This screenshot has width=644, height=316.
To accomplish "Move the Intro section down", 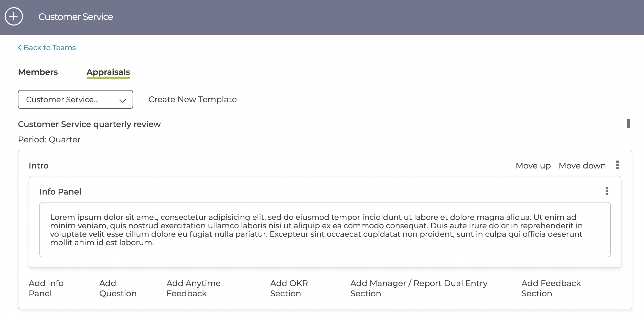I will point(582,166).
